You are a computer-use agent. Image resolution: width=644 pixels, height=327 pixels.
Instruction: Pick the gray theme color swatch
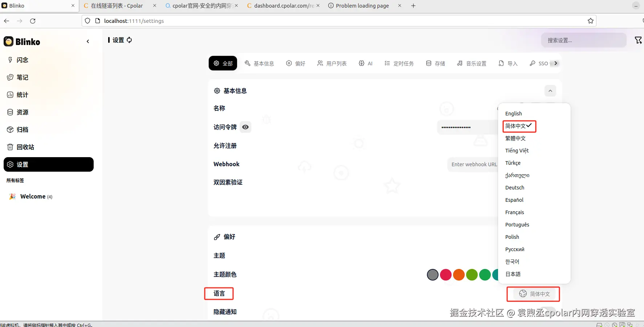click(x=433, y=275)
